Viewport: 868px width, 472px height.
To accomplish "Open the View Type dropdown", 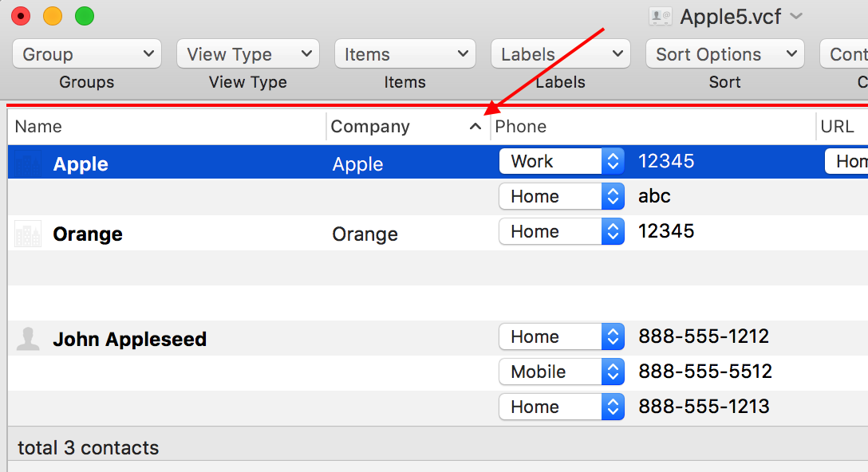I will tap(247, 54).
